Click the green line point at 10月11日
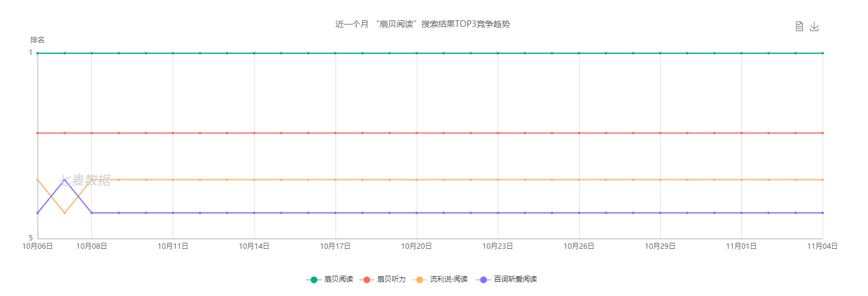Viewport: 868px width, 296px height. tap(173, 53)
